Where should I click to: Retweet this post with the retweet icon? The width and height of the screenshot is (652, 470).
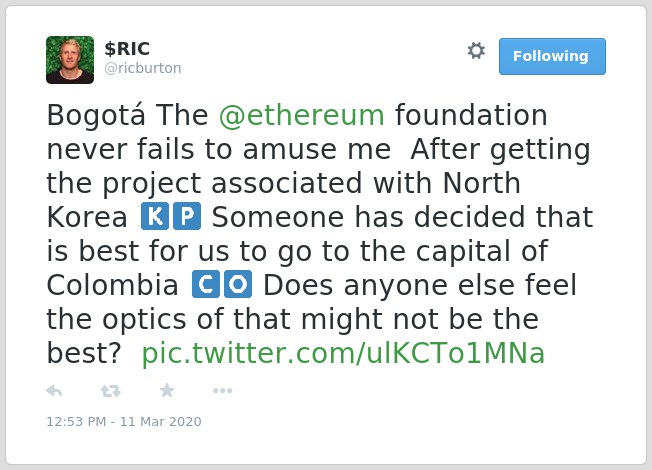111,391
